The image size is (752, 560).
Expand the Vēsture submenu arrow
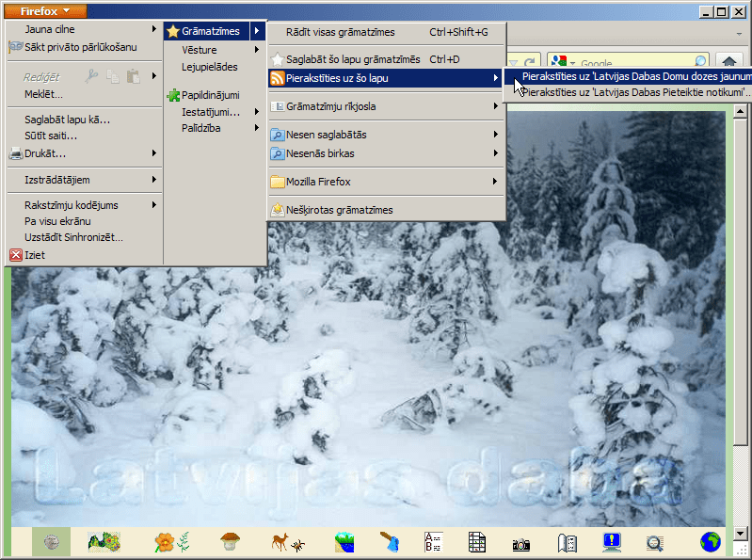click(x=257, y=49)
